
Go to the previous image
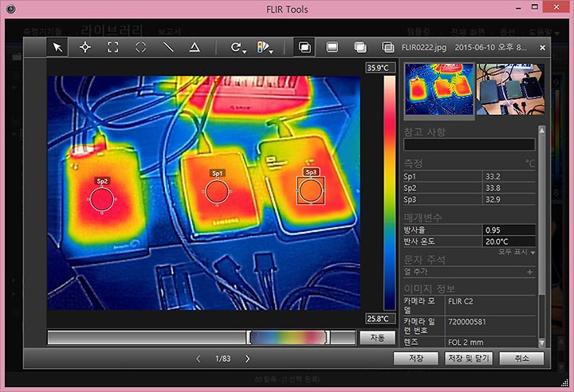(199, 359)
